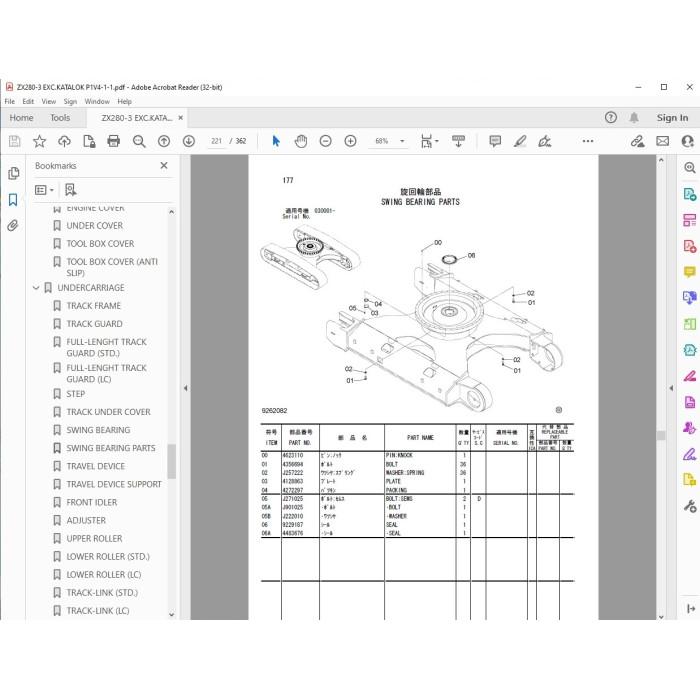Viewport: 700px width, 700px height.
Task: Click the document vertical scrollbar thumb
Action: [x=661, y=435]
